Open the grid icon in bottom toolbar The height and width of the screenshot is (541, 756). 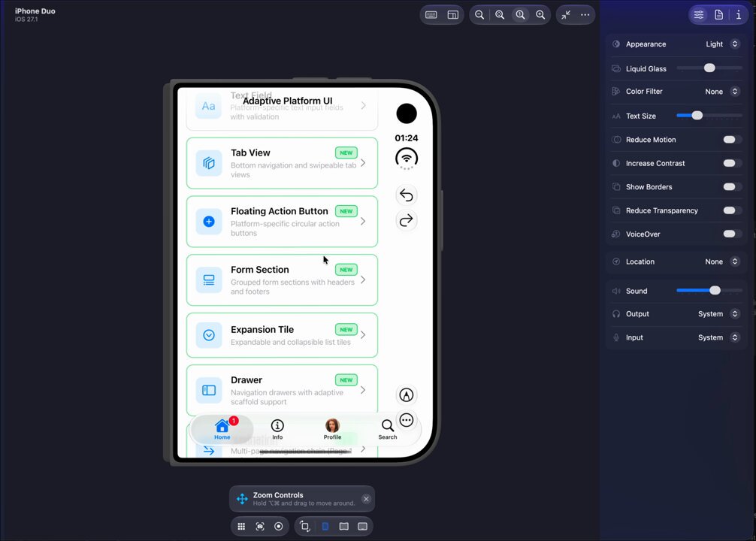point(241,526)
